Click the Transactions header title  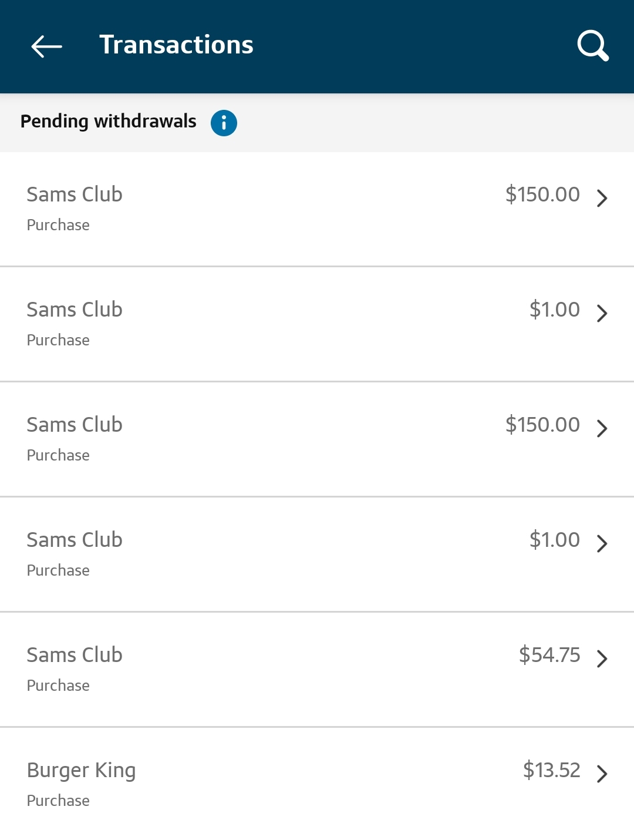click(x=176, y=45)
